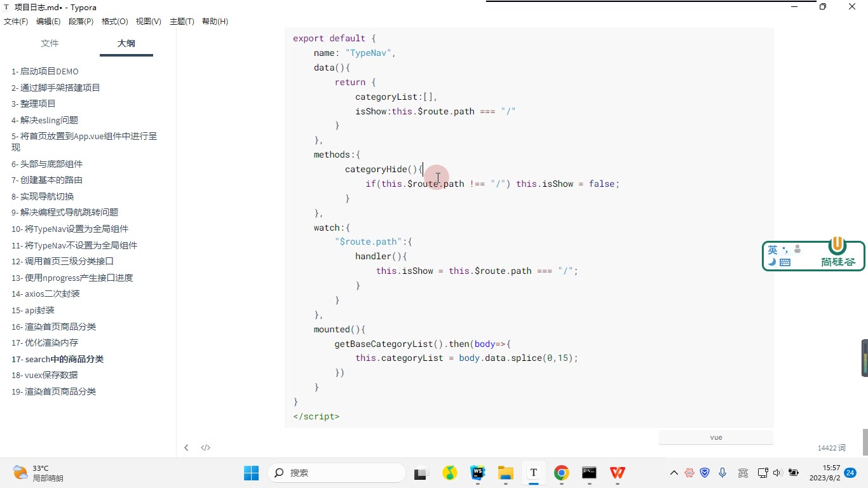Toggle the 英 language mode in IME toolbar
This screenshot has width=868, height=488.
coord(773,250)
